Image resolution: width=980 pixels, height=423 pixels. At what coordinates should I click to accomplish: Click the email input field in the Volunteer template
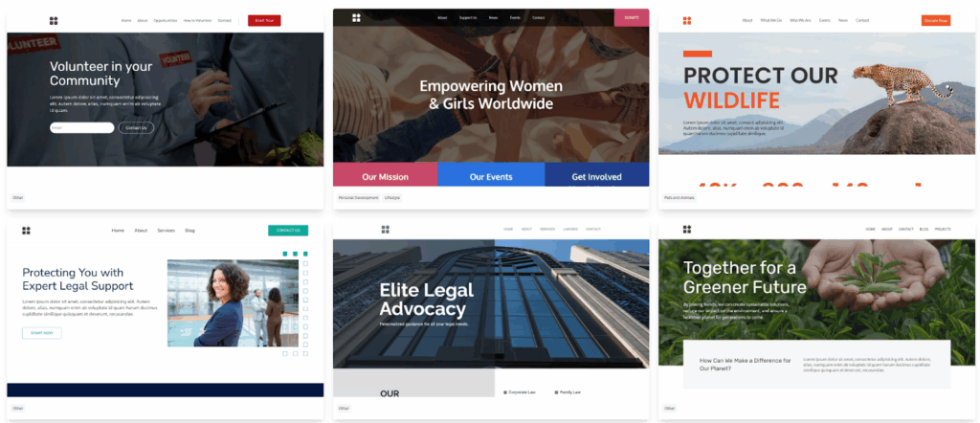point(82,128)
